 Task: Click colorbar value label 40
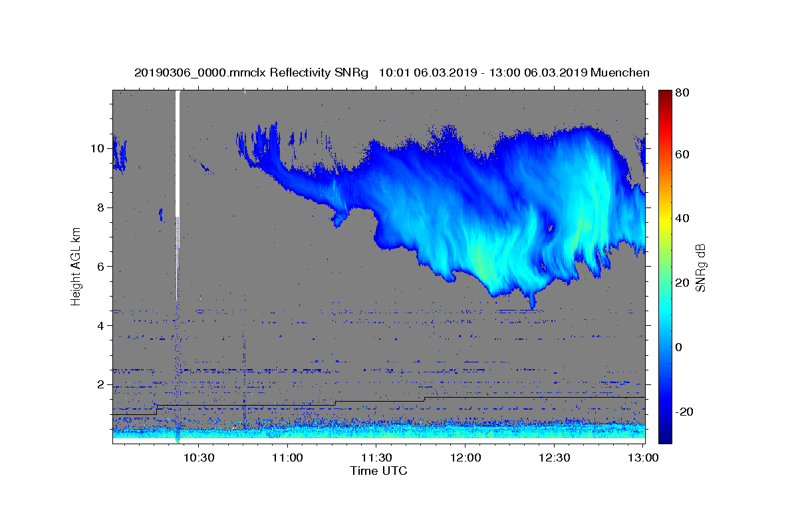tap(682, 218)
